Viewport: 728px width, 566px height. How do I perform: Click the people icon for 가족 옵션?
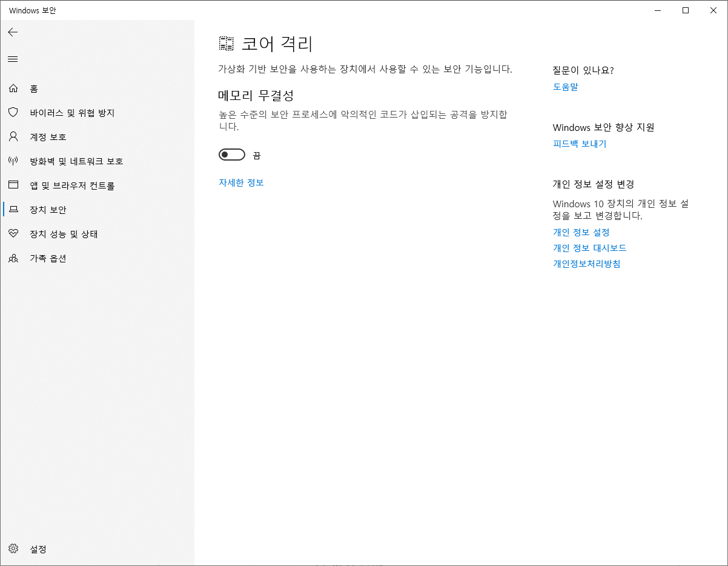click(x=13, y=258)
